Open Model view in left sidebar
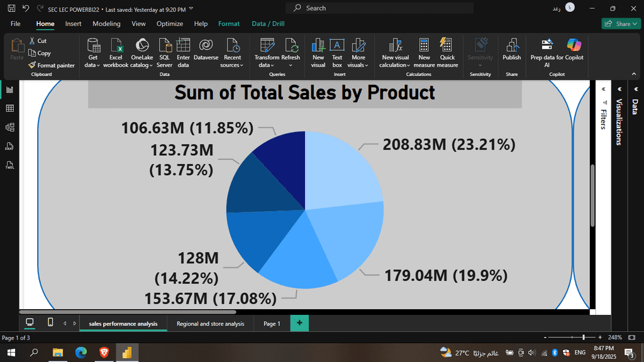 pyautogui.click(x=10, y=128)
